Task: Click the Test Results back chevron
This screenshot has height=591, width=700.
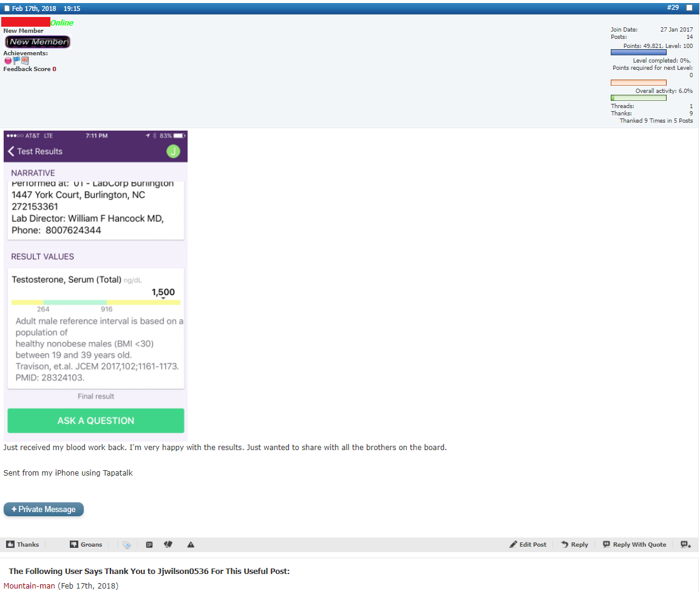Action: pyautogui.click(x=12, y=151)
